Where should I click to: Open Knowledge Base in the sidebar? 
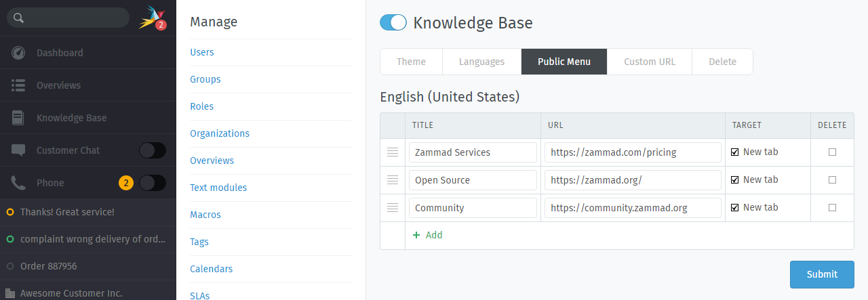pyautogui.click(x=88, y=118)
